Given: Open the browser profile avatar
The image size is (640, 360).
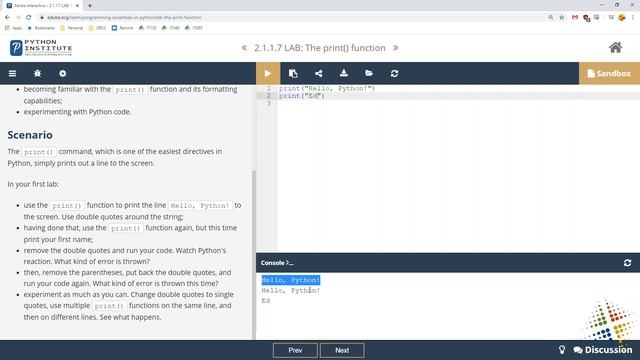Looking at the screenshot, I should pos(622,18).
